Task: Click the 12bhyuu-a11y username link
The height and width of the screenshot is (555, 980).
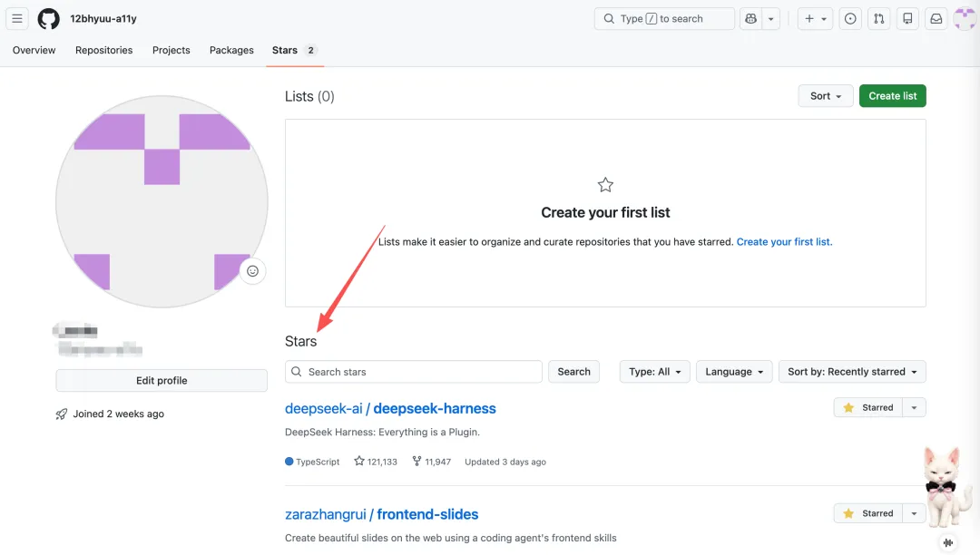Action: [x=103, y=19]
